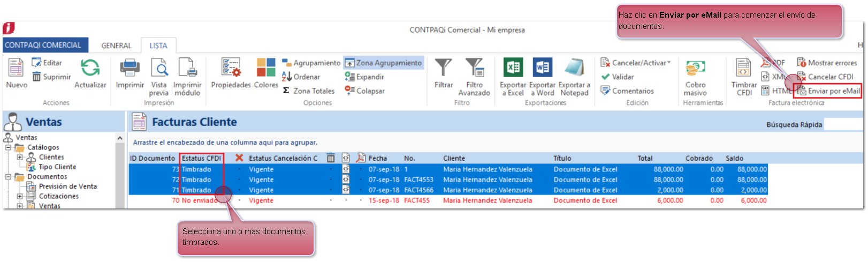Click the red X cancel column header

click(239, 158)
